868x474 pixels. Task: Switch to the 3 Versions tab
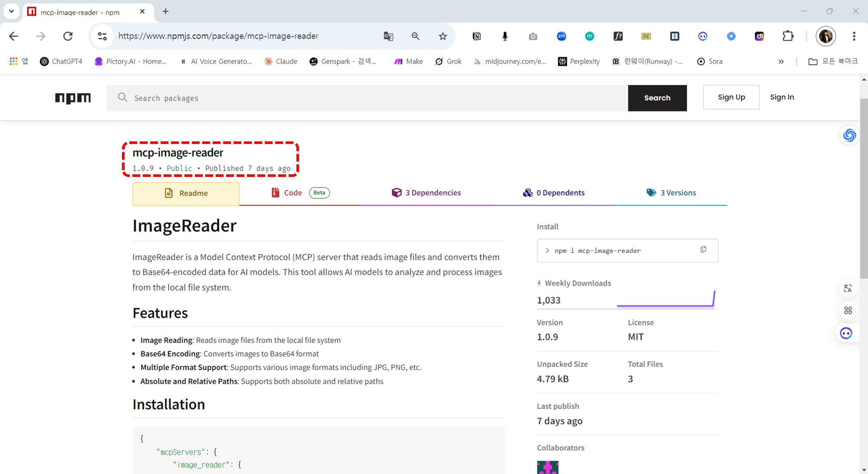click(671, 193)
